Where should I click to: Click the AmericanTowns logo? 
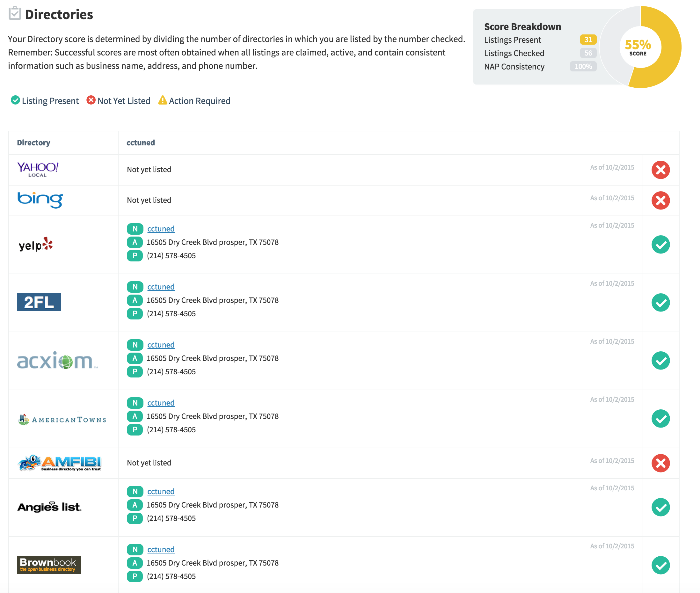point(62,419)
